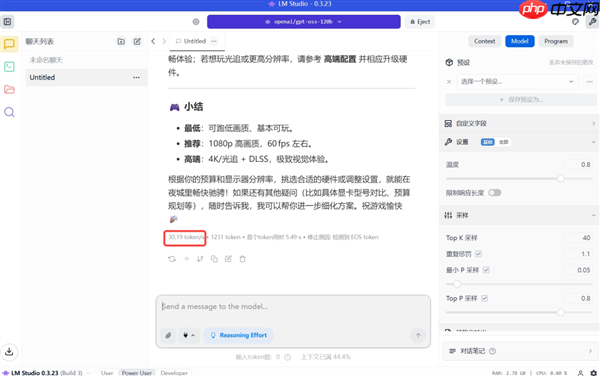The height and width of the screenshot is (376, 600).
Task: Open the Chat section in sidebar
Action: coord(9,44)
